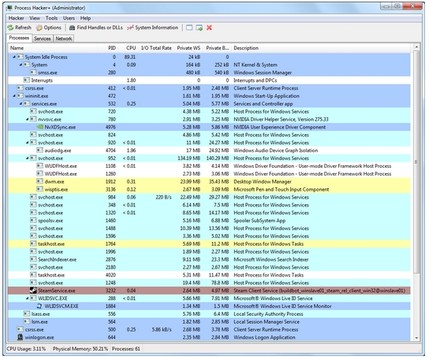Click the wisptis.exe process icon
This screenshot has width=429, height=360.
(40, 189)
